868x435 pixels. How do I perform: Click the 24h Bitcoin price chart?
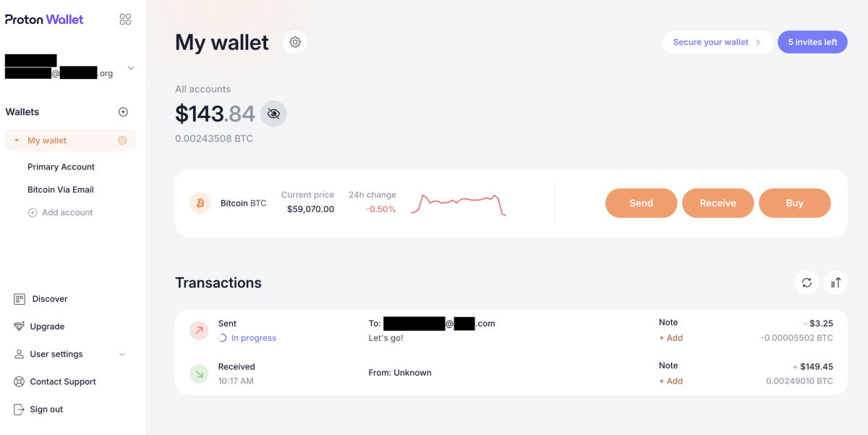pos(458,204)
